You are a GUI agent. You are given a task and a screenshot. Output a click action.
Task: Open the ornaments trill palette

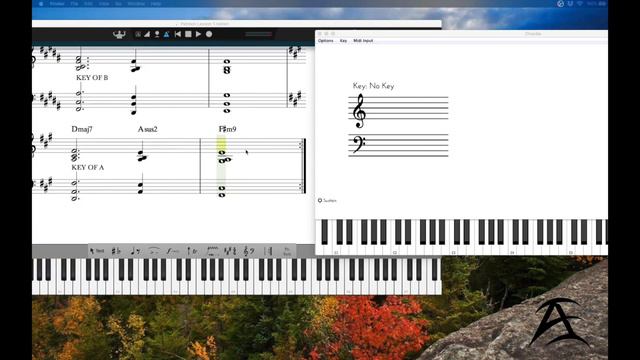tap(192, 251)
